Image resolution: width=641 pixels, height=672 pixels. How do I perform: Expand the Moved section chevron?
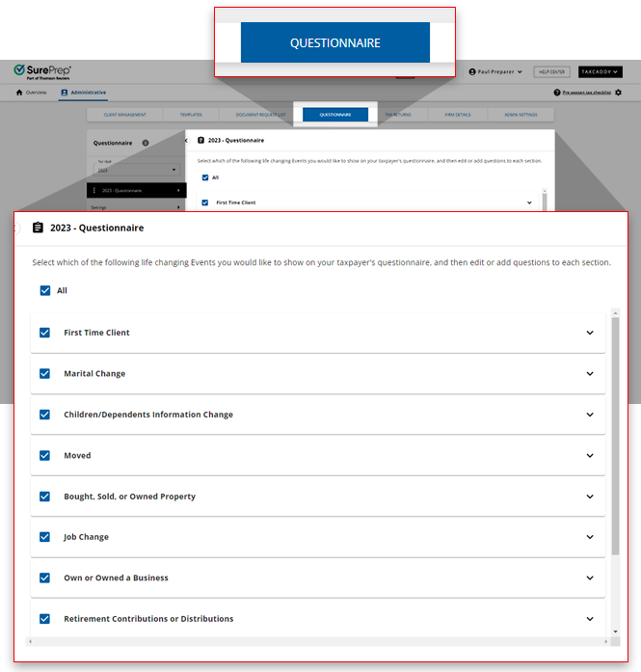coord(590,455)
